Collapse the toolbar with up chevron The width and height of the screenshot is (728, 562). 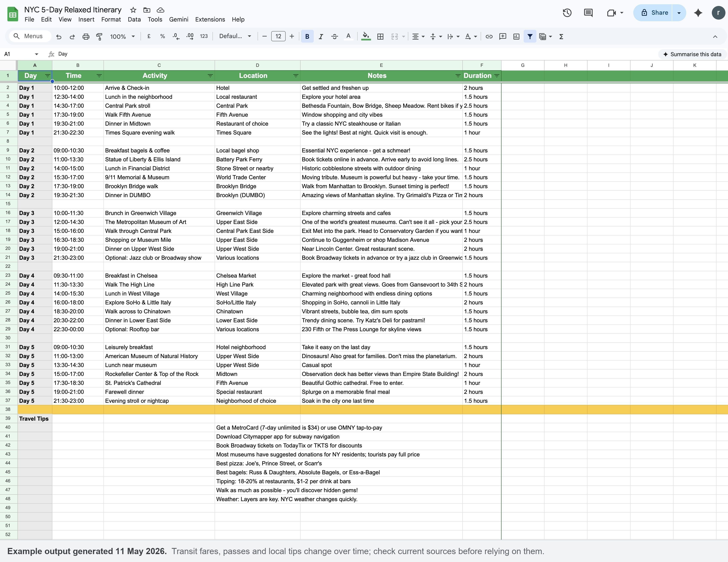tap(715, 37)
